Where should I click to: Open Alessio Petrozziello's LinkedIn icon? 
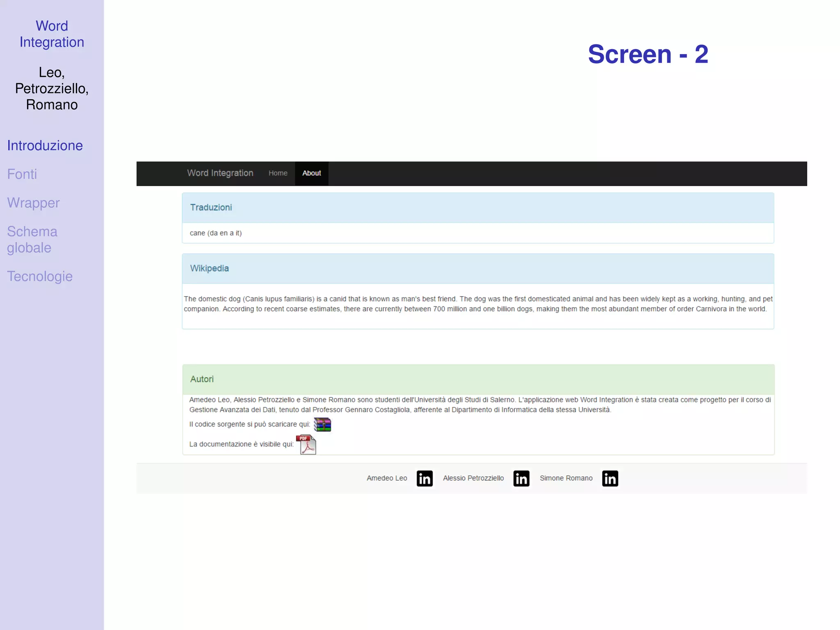521,478
